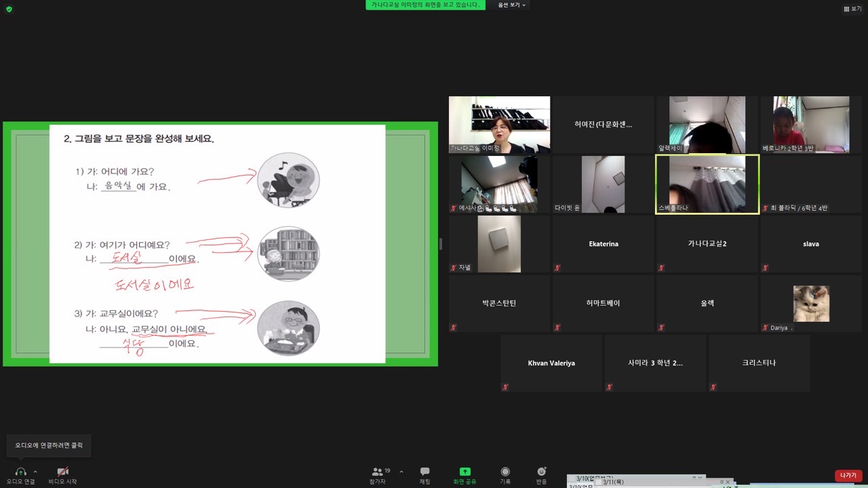Click muted mic icon on 올렉 tile
This screenshot has width=868, height=488.
pyautogui.click(x=661, y=327)
